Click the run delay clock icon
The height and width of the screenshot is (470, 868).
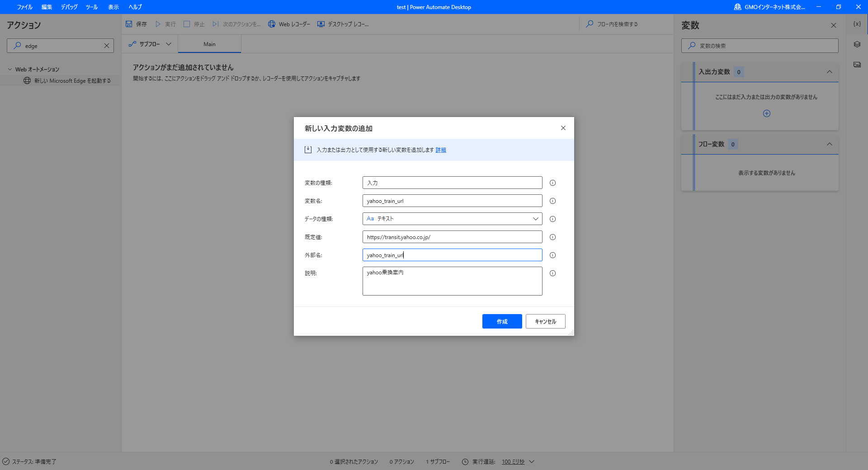point(465,461)
